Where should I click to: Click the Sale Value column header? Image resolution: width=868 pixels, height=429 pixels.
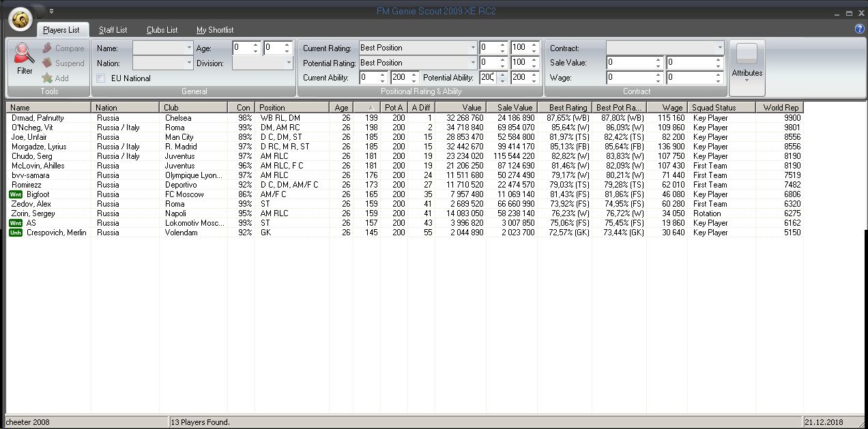point(514,108)
